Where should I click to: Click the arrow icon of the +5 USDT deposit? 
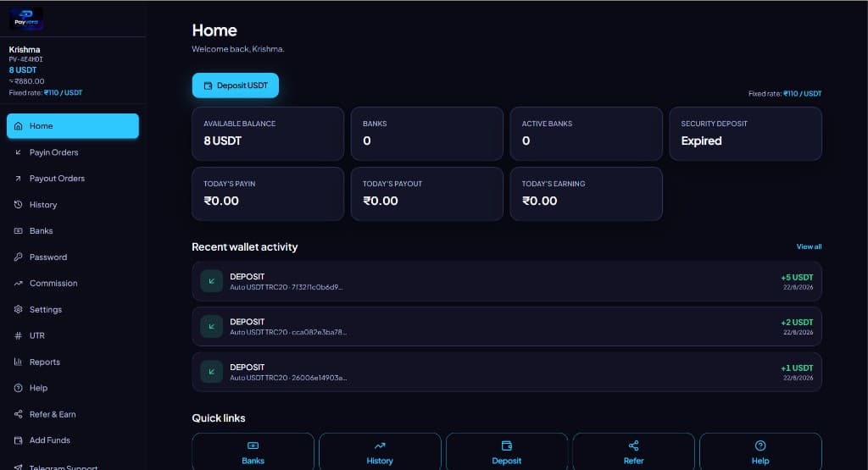point(211,281)
